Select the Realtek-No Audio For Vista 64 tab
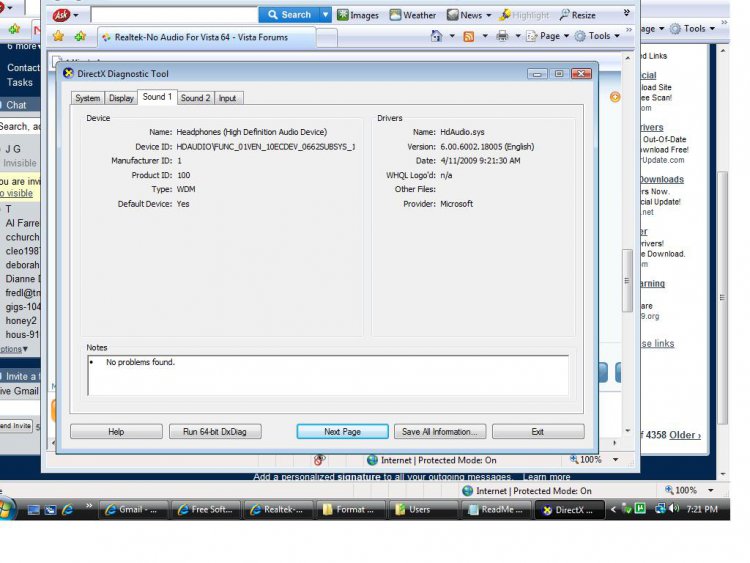Screen dimensions: 750x563 (207, 37)
